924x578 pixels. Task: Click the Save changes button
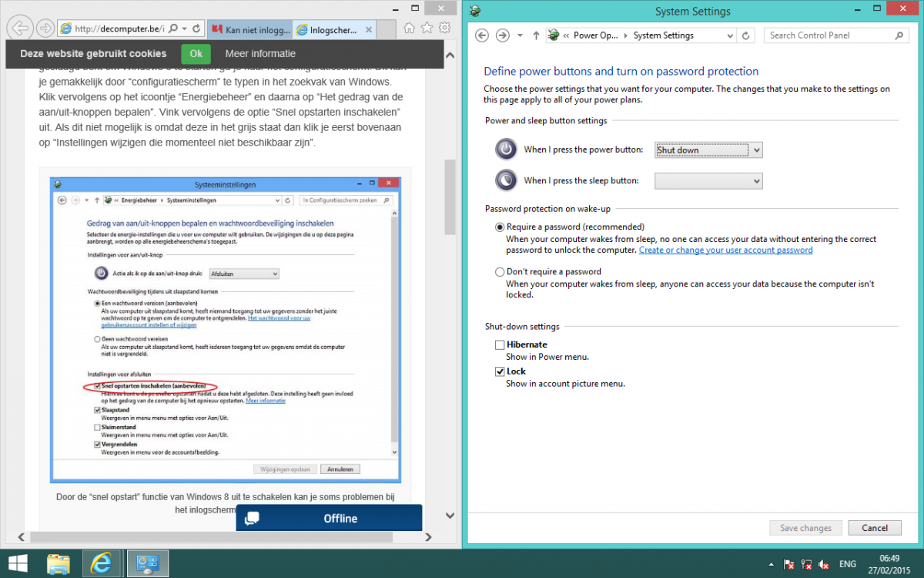805,528
